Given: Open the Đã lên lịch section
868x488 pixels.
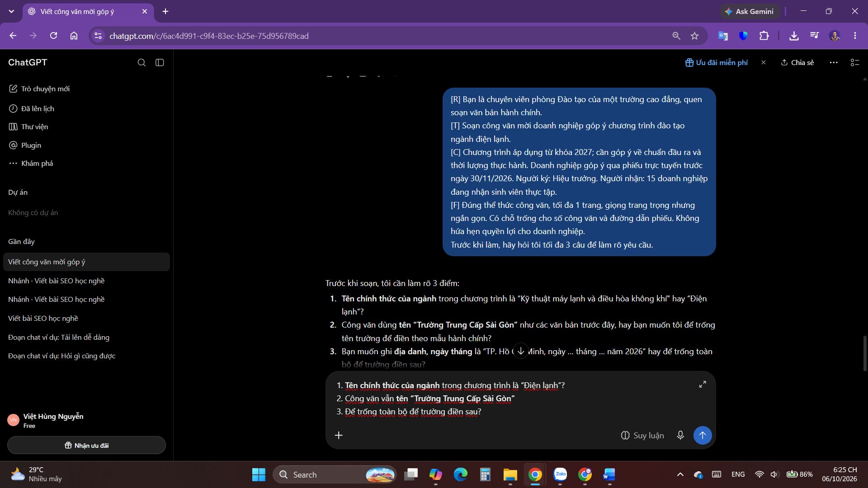Looking at the screenshot, I should coord(86,108).
